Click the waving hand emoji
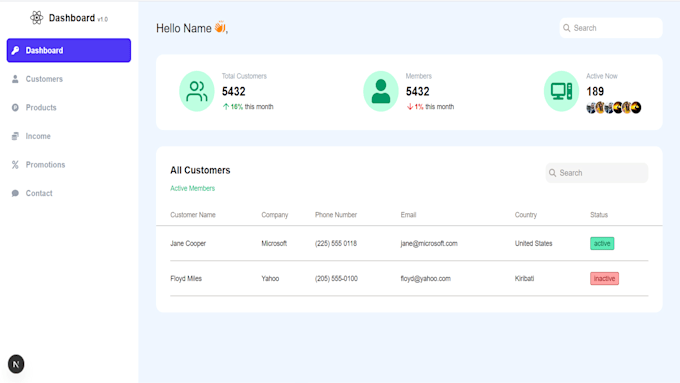Viewport: 680px width, 383px height. (x=220, y=27)
